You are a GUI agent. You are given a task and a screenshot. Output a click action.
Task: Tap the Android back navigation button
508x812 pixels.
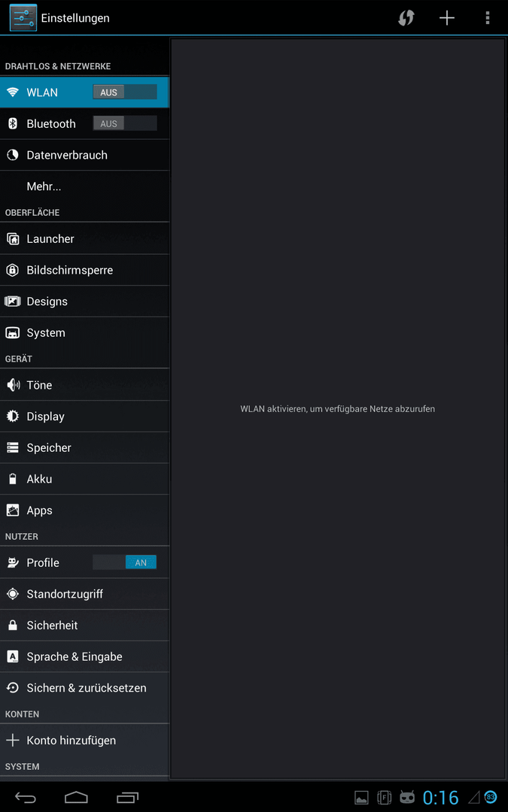point(26,797)
